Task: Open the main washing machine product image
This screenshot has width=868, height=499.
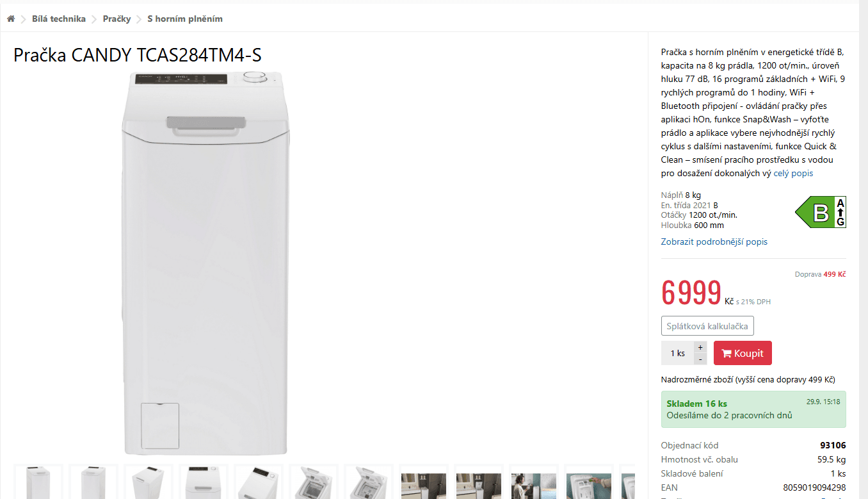Action: click(x=205, y=263)
